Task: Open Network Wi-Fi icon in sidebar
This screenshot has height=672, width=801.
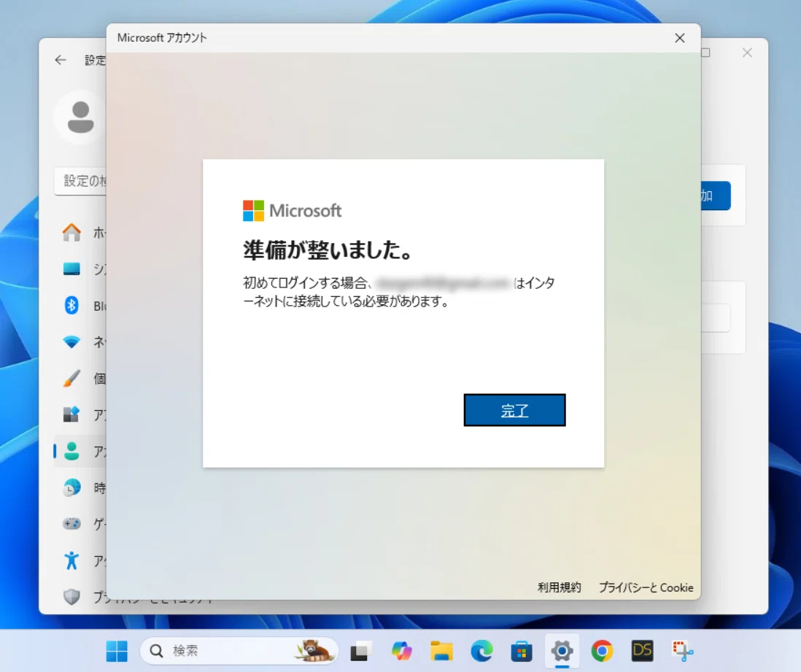Action: point(71,342)
